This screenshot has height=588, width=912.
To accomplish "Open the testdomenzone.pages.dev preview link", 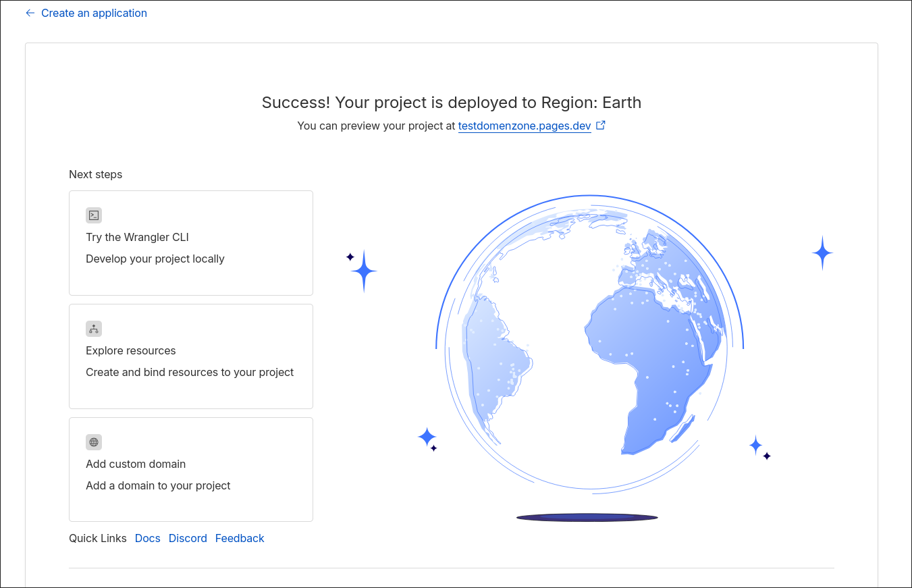I will point(525,126).
